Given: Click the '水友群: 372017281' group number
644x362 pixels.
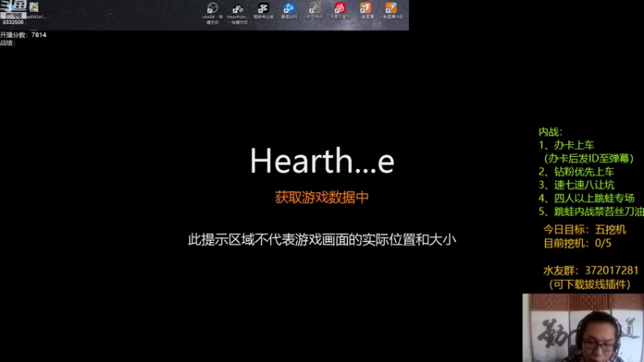Looking at the screenshot, I should (x=591, y=270).
